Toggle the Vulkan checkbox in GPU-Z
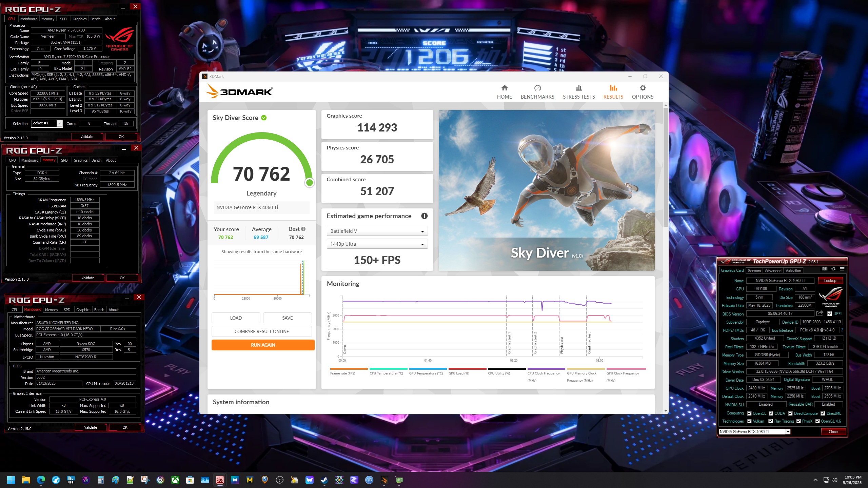 point(749,421)
